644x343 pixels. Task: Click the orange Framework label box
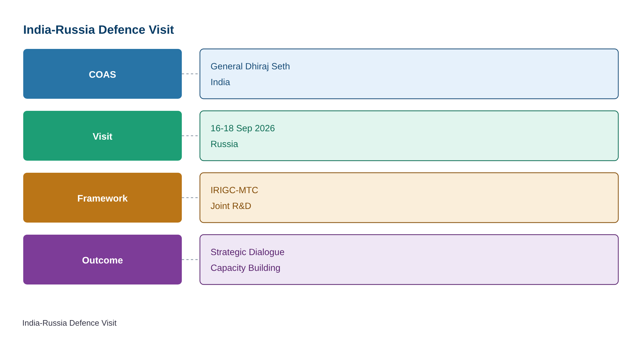point(102,198)
